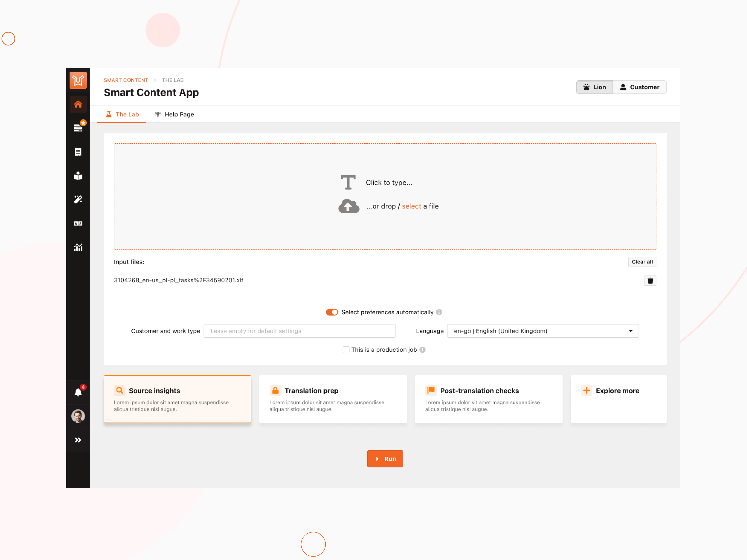This screenshot has height=560, width=747.
Task: Open the starred server stack sidebar icon
Action: (78, 128)
